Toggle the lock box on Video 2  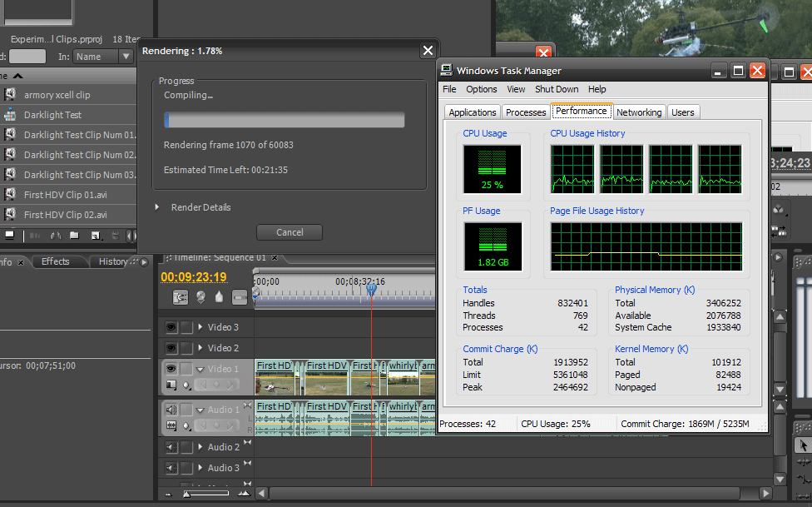[x=187, y=348]
